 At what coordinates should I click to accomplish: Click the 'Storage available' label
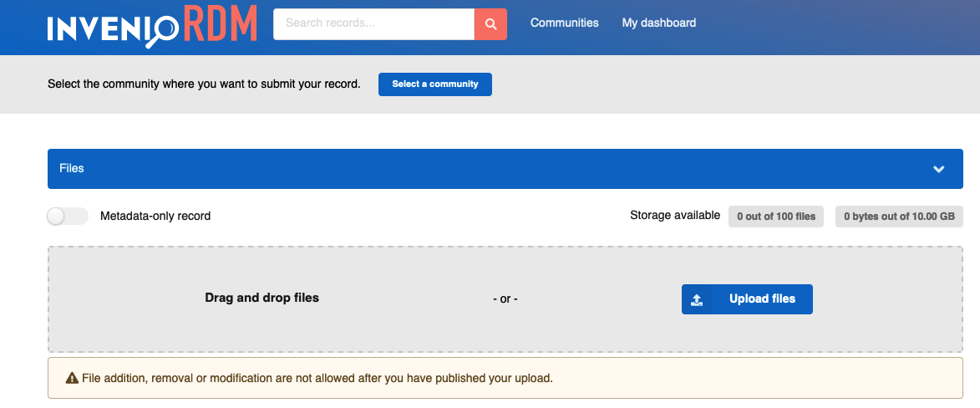[674, 216]
